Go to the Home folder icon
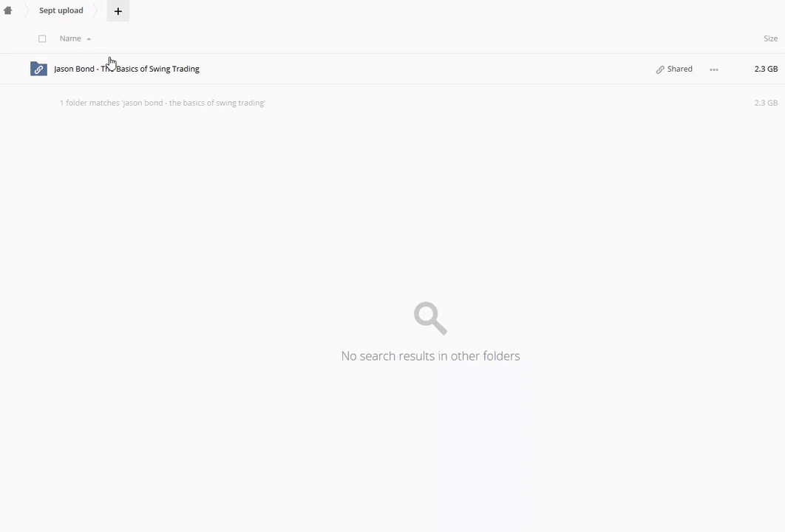The width and height of the screenshot is (785, 532). 8,11
